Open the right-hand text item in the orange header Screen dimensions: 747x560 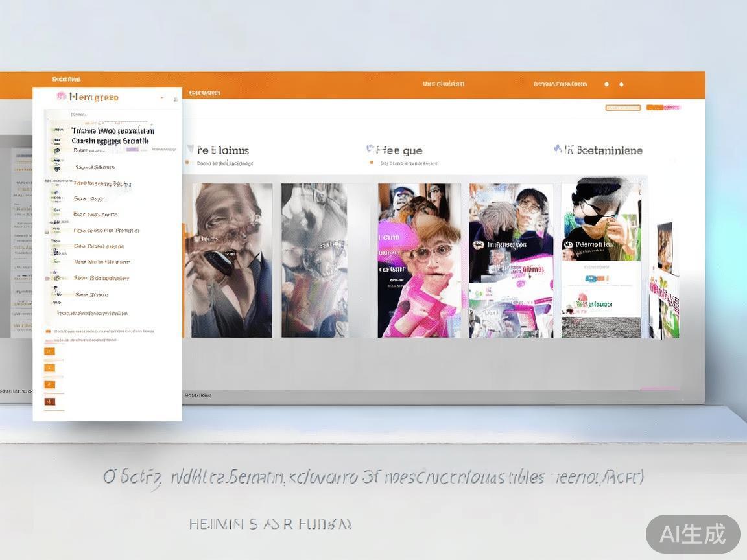click(x=560, y=84)
